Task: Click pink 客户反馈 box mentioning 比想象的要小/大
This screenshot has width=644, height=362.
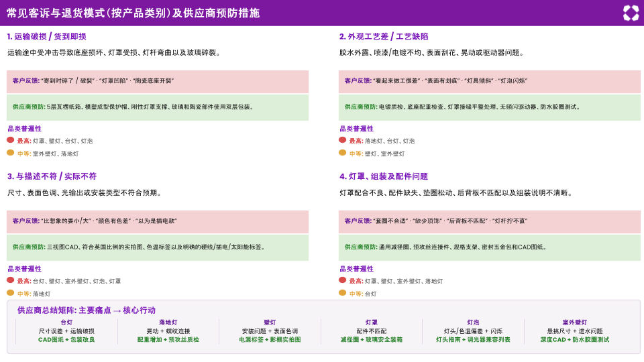Action: pos(158,222)
